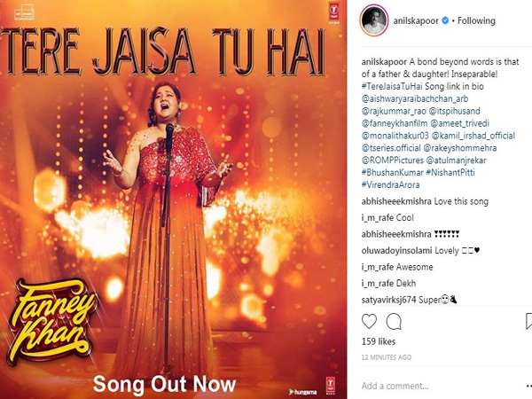The image size is (532, 399).
Task: Open @fanneykhanfilm mention
Action: pyautogui.click(x=395, y=123)
